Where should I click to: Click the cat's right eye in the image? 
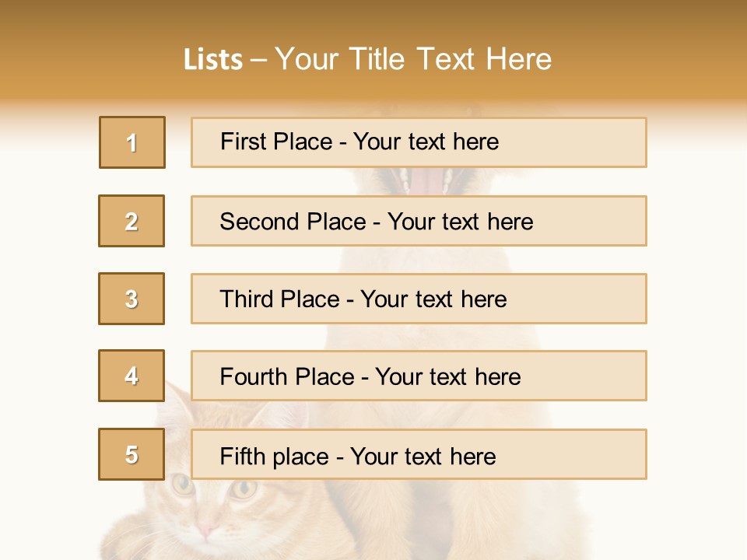(x=182, y=485)
